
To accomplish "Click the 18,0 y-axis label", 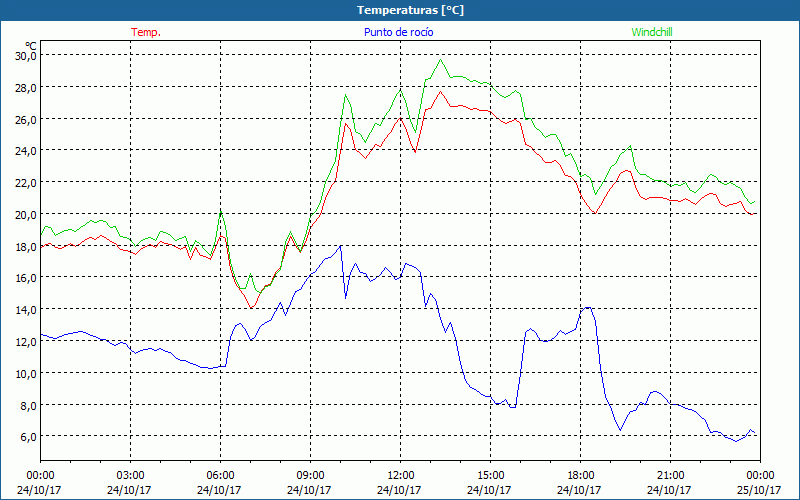I will [26, 246].
